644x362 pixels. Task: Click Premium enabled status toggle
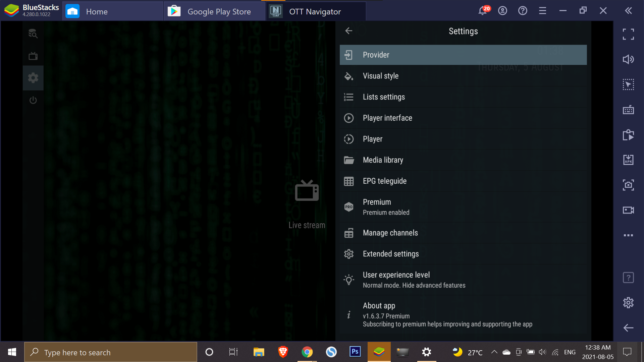(463, 207)
